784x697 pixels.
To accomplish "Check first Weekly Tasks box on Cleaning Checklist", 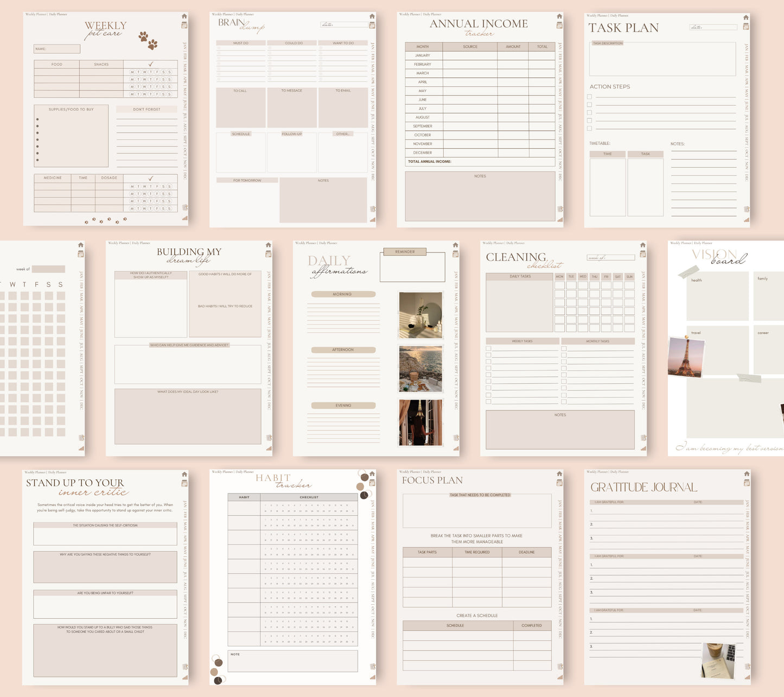I will 488,348.
